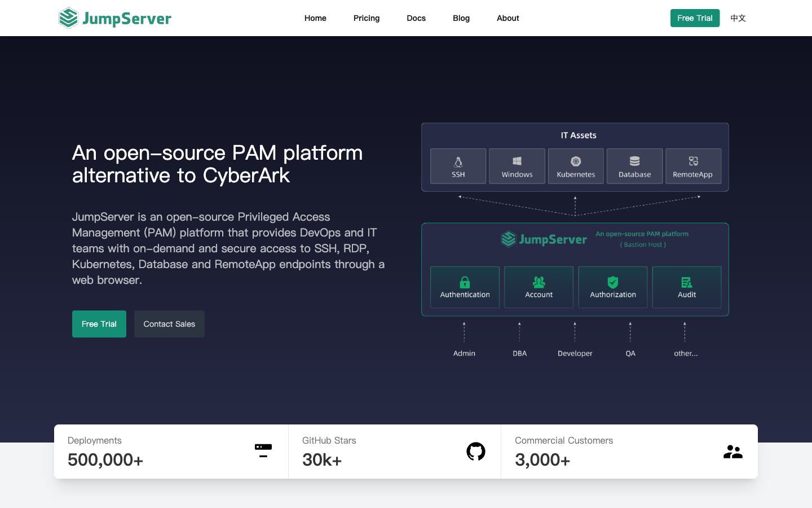Viewport: 812px width, 508px height.
Task: Click the Authorization shield icon
Action: (x=613, y=282)
